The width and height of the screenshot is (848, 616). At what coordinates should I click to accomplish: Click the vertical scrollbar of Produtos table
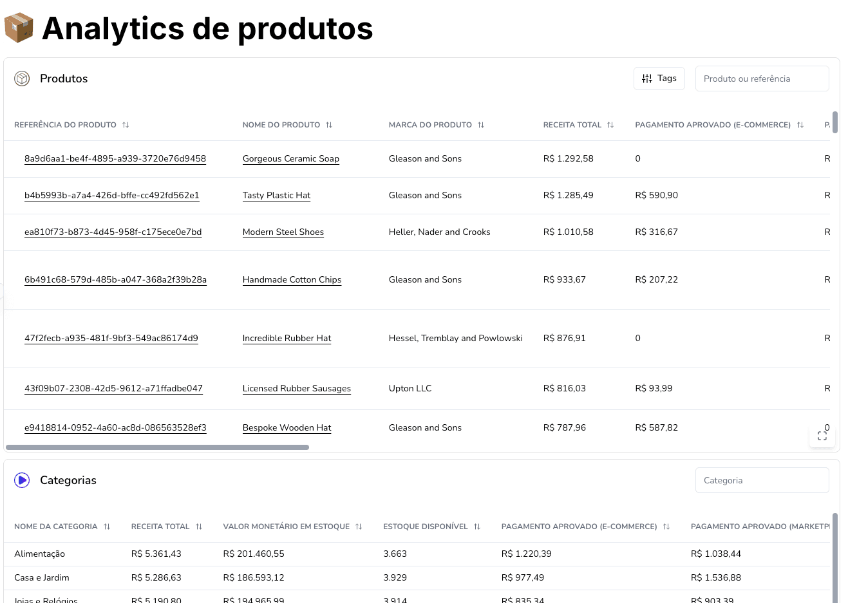[x=835, y=122]
